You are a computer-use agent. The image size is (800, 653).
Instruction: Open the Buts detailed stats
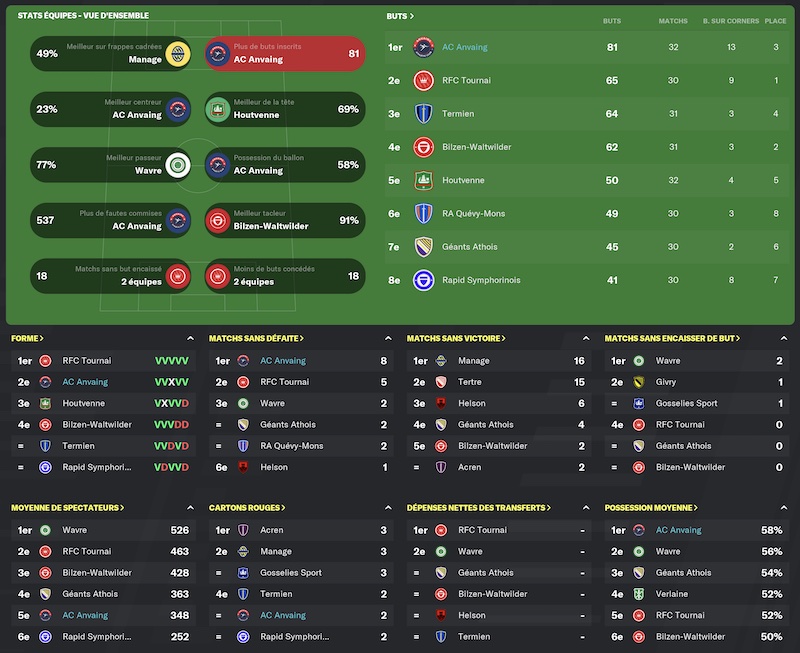click(400, 16)
